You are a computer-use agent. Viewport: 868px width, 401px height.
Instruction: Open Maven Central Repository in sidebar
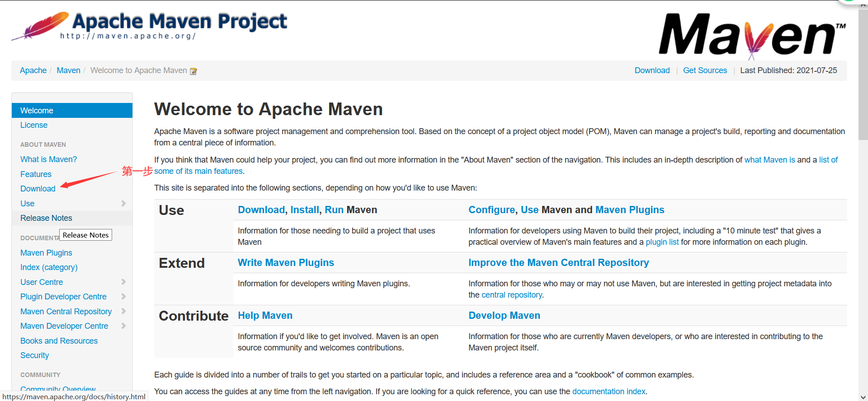pos(66,312)
